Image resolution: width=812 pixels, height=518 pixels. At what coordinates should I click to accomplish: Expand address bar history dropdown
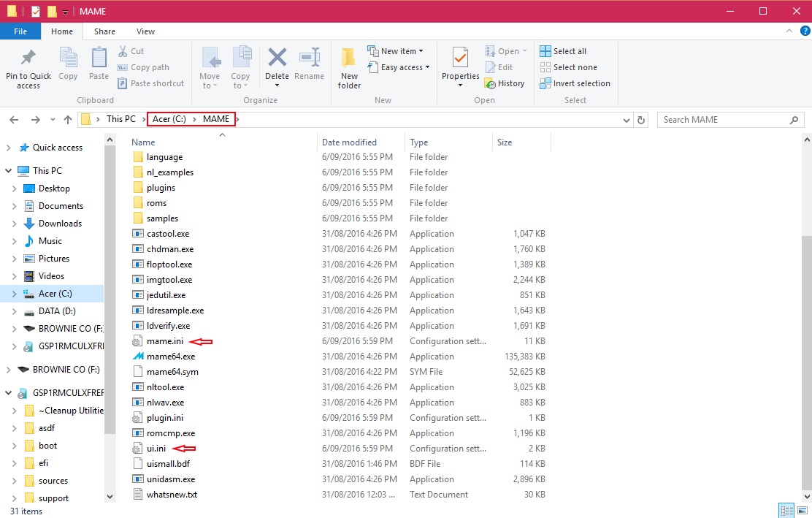pos(626,120)
